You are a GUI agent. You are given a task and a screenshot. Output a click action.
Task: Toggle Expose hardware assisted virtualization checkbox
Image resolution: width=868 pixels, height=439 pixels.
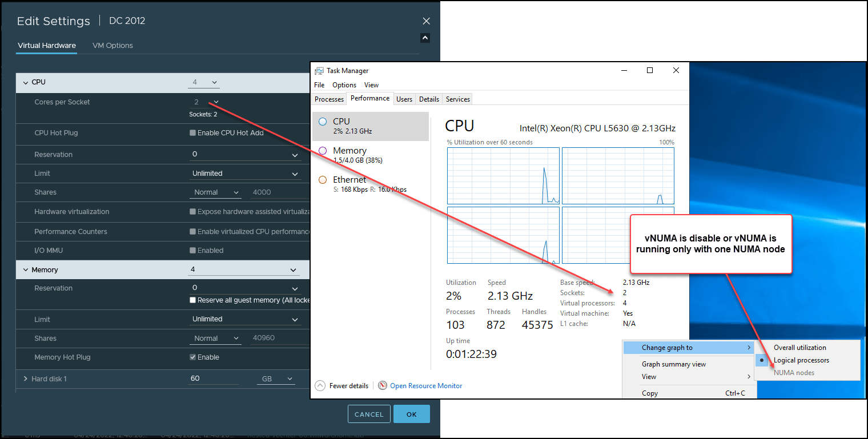point(192,211)
